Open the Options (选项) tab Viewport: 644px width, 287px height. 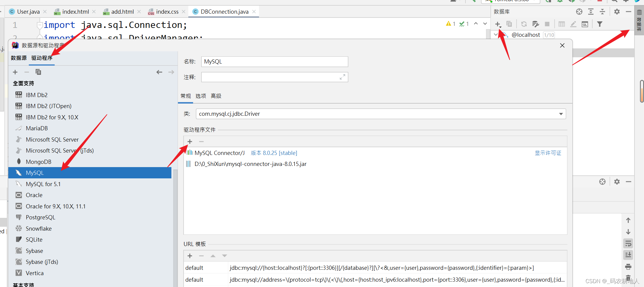201,96
